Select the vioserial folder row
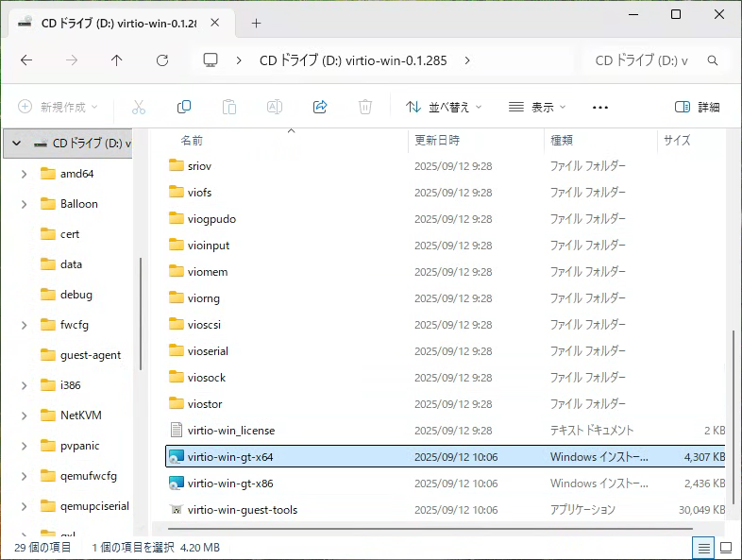The height and width of the screenshot is (560, 742). 446,351
